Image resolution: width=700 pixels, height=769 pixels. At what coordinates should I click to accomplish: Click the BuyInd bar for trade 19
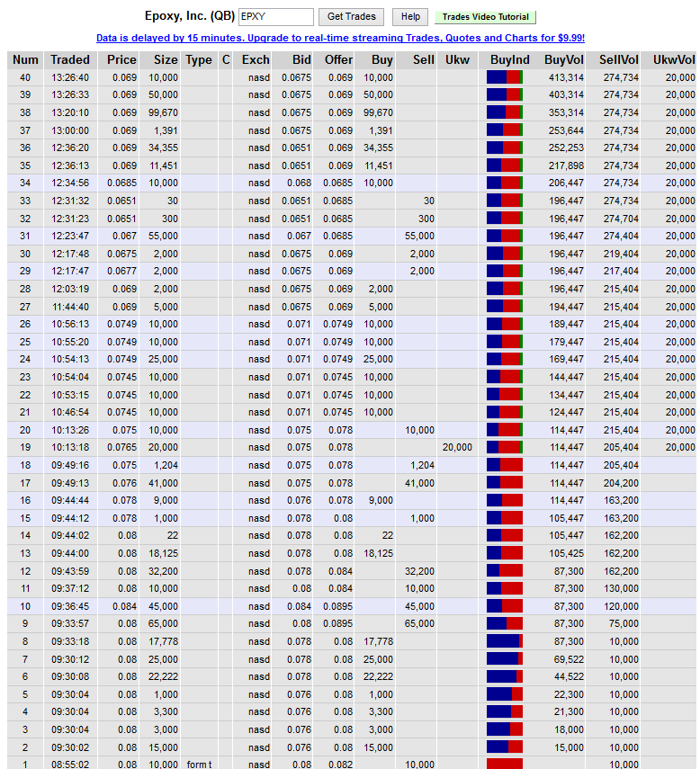click(x=504, y=447)
